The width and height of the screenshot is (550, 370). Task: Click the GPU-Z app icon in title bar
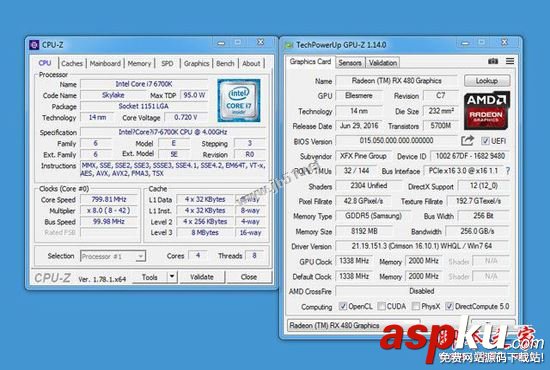pyautogui.click(x=289, y=45)
